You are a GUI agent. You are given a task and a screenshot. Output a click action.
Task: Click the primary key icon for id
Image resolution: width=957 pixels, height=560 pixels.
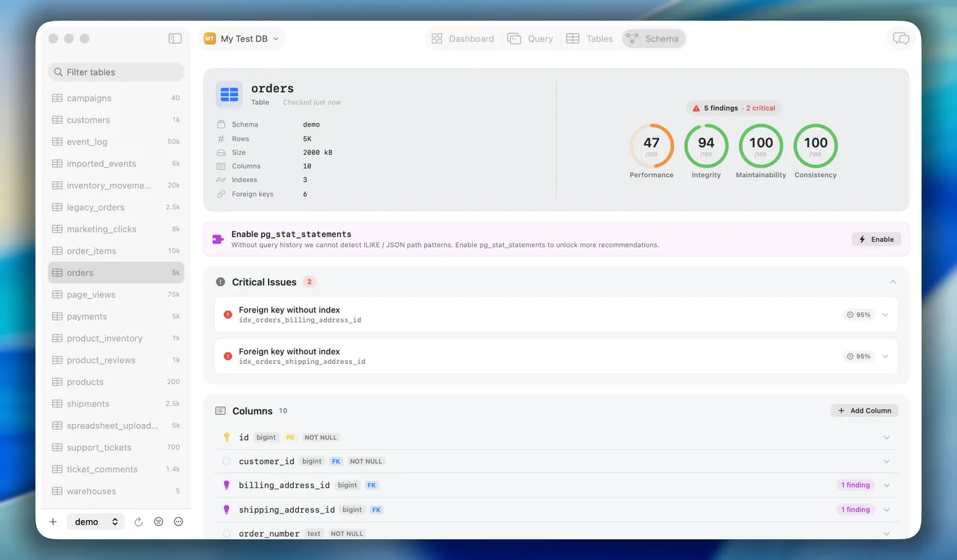coord(227,438)
